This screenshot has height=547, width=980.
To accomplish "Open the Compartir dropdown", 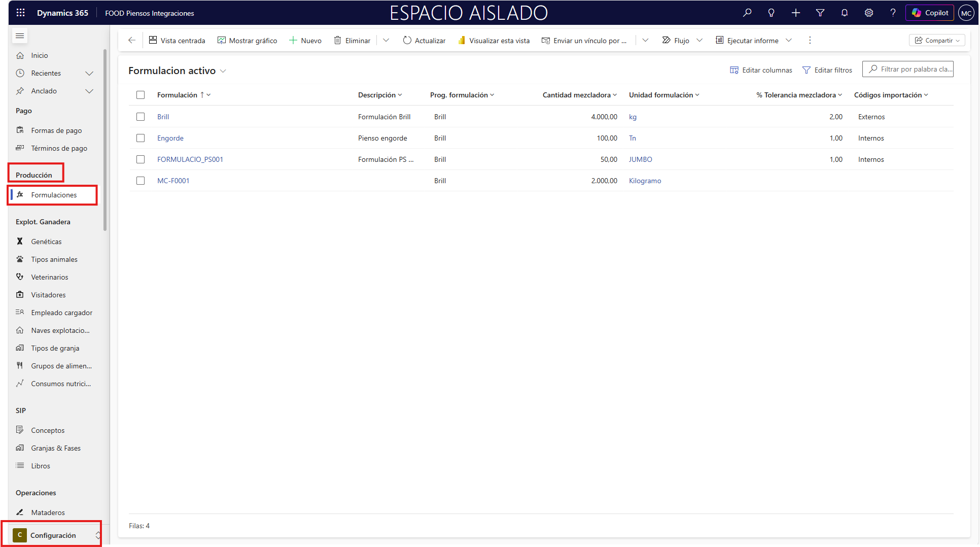I will pyautogui.click(x=937, y=41).
